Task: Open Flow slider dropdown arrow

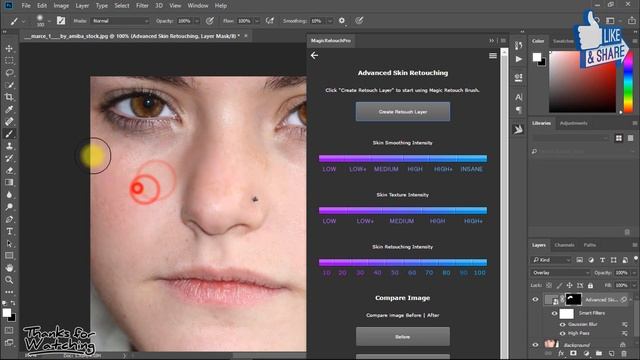Action: pos(257,21)
